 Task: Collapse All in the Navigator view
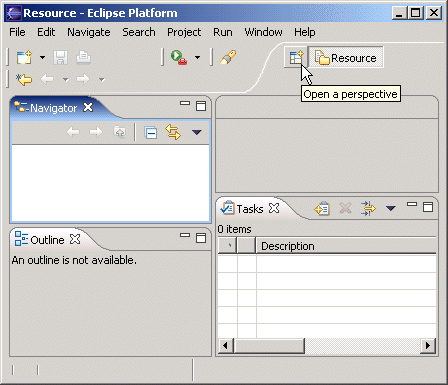tap(150, 133)
